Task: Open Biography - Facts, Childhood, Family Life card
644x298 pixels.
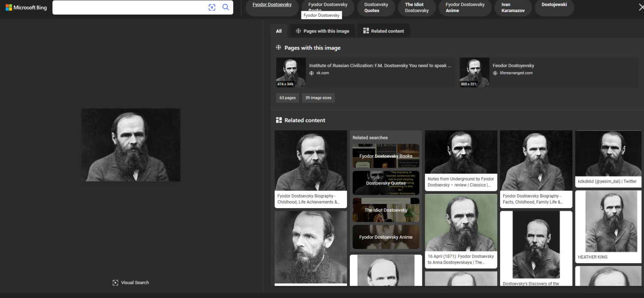Action: point(536,169)
